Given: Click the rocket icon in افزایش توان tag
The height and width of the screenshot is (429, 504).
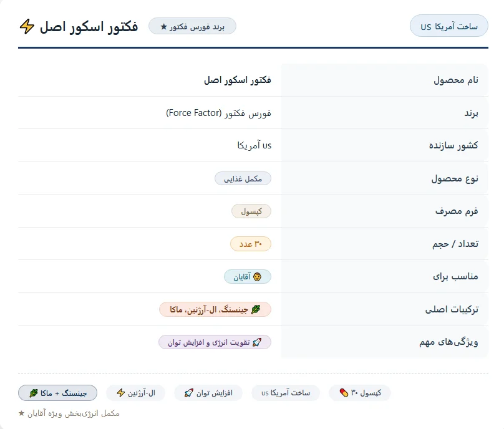Looking at the screenshot, I should (188, 393).
